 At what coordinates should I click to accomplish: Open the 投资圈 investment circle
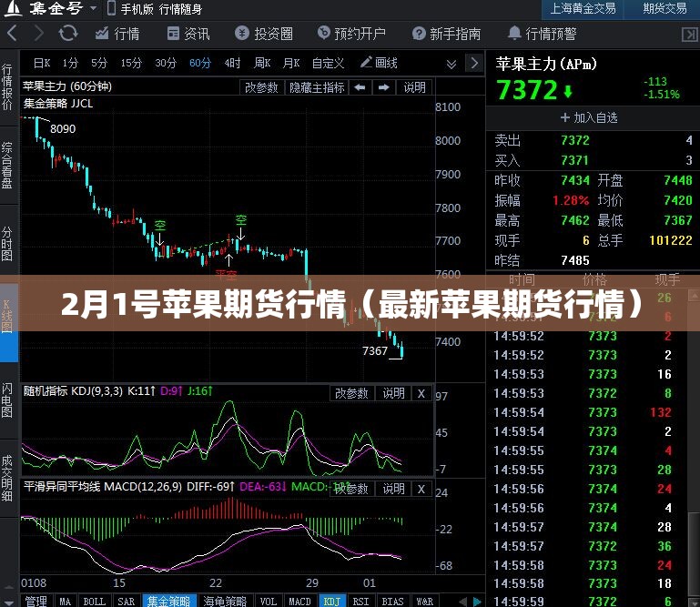(264, 34)
